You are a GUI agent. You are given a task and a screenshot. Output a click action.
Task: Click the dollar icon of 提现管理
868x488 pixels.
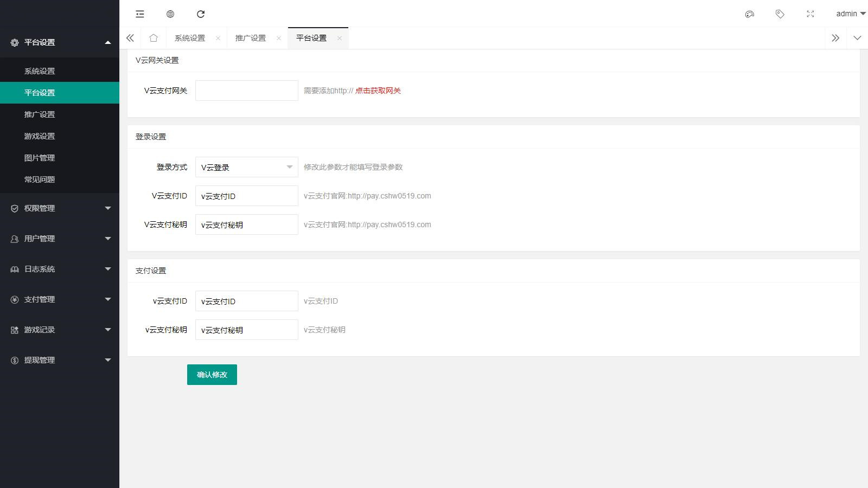pyautogui.click(x=15, y=360)
